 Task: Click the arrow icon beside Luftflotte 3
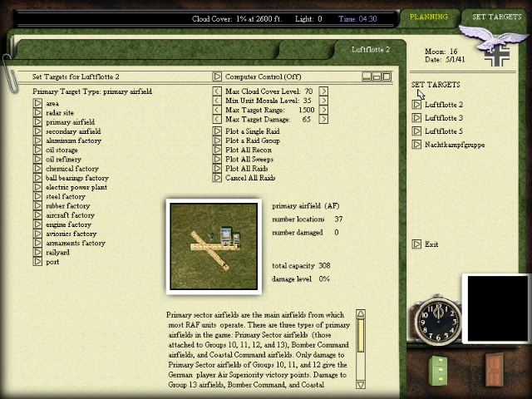pos(417,118)
